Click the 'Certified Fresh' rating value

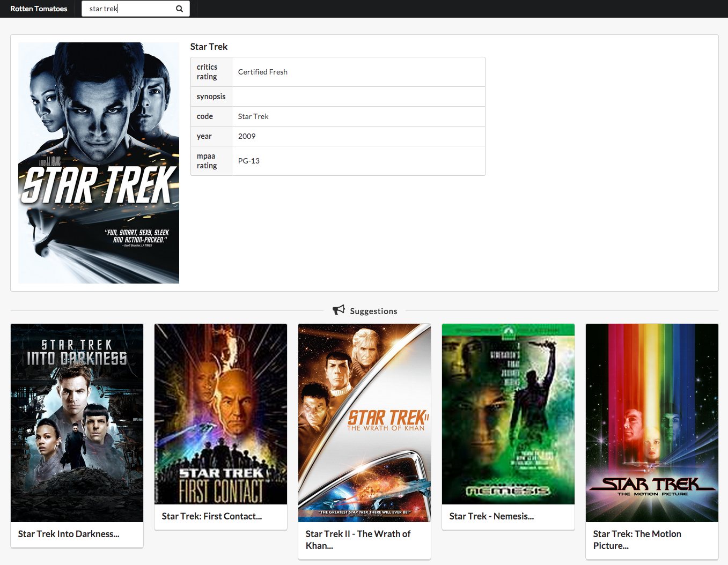[263, 72]
